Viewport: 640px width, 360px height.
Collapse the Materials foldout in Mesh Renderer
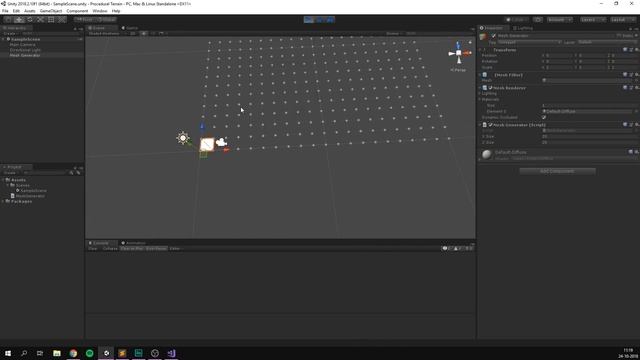click(x=480, y=99)
